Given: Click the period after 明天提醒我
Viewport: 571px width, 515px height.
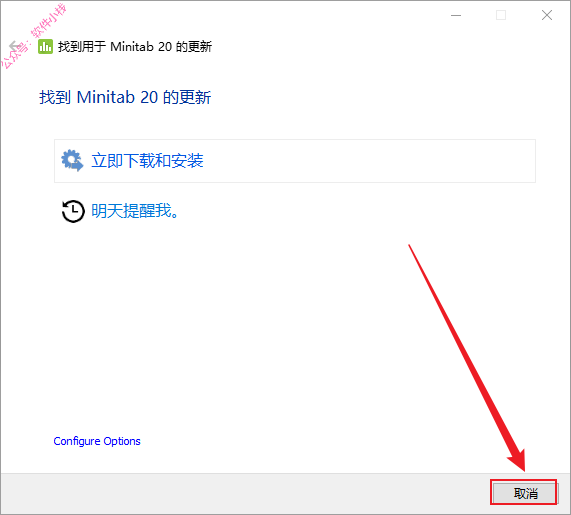Looking at the screenshot, I should (x=175, y=216).
